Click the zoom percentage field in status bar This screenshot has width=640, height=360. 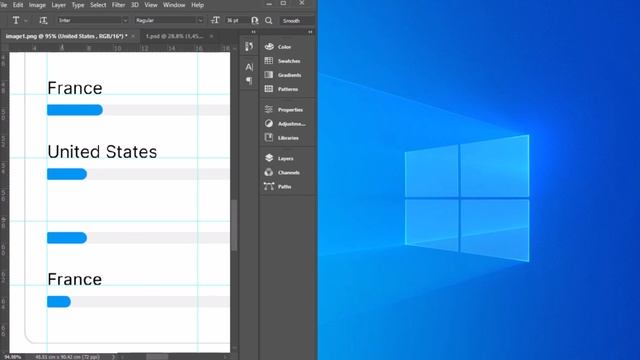[x=12, y=357]
